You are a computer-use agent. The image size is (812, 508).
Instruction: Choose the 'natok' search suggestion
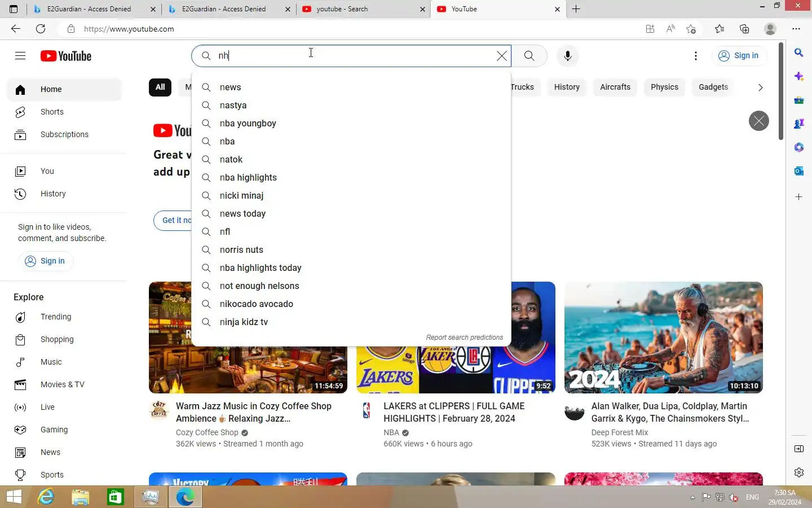tap(351, 159)
